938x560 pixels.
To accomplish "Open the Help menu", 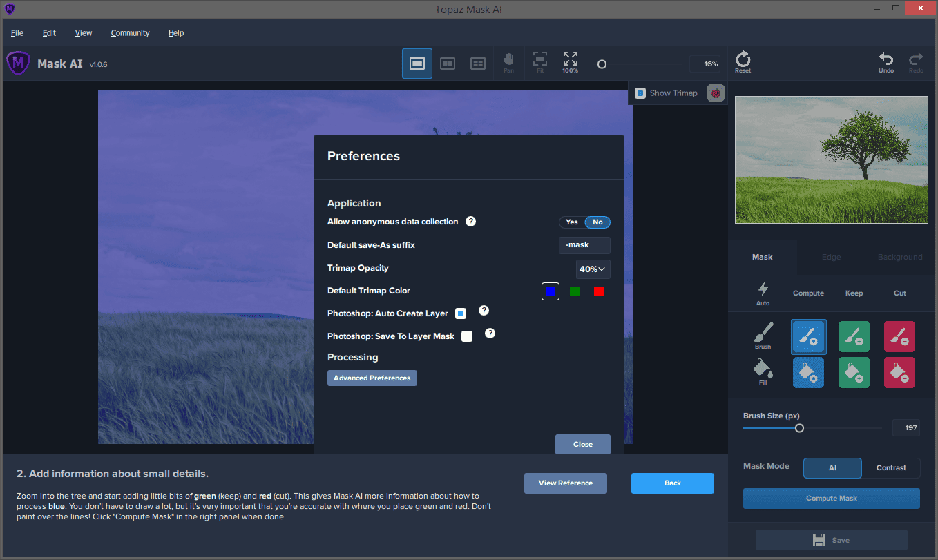I will [176, 33].
